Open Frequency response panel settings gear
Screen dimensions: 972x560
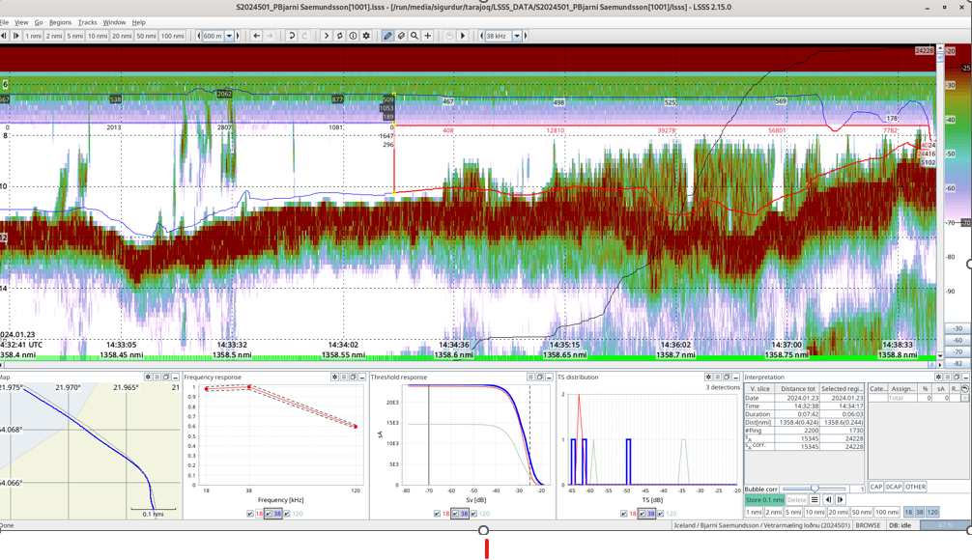tap(334, 378)
